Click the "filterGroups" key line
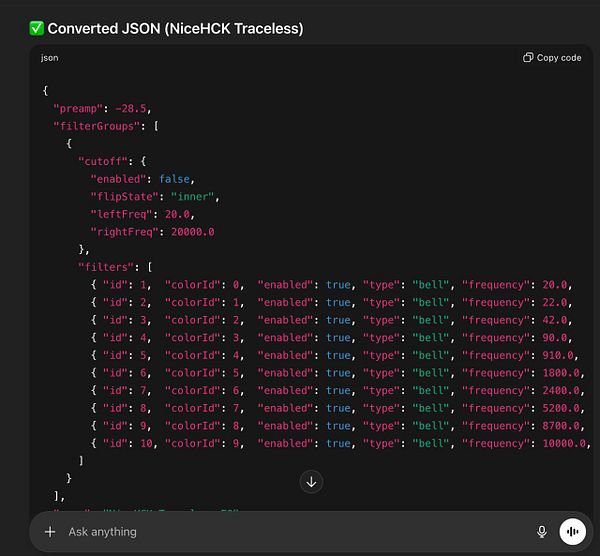The image size is (600, 556). (x=106, y=126)
